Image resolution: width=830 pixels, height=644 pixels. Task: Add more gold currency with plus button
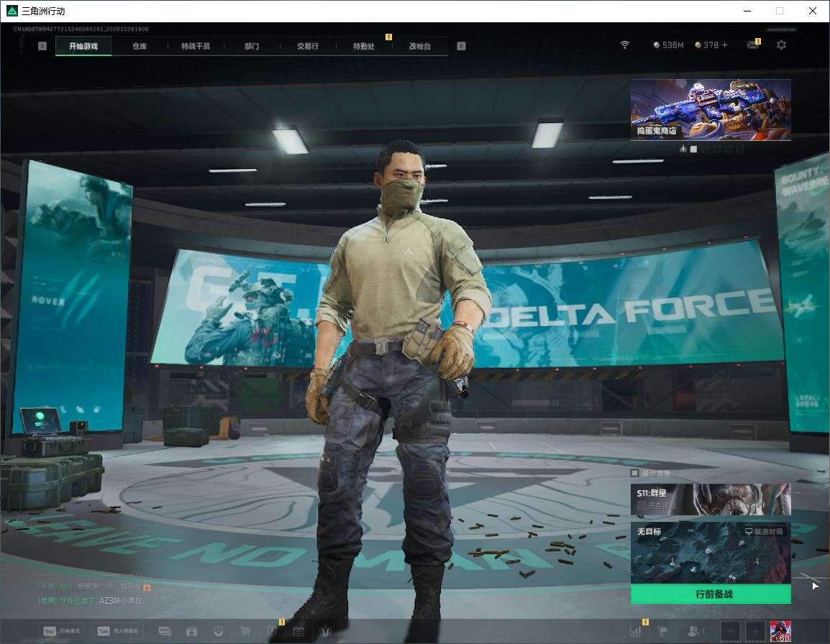click(725, 45)
